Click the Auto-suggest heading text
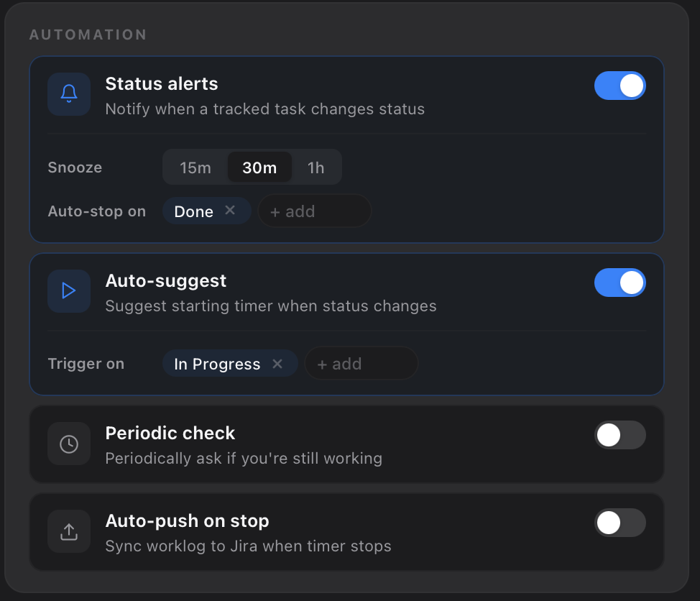Image resolution: width=700 pixels, height=601 pixels. [166, 281]
